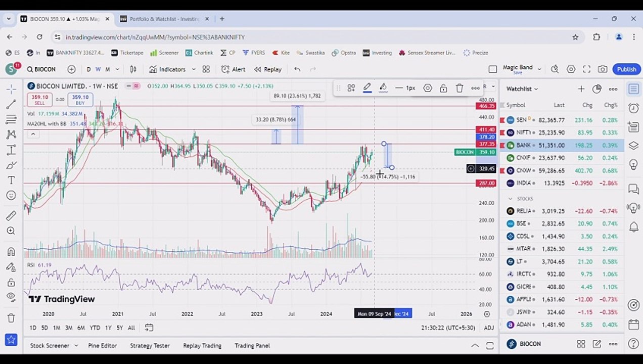Open the chart candle style selector

tap(133, 69)
